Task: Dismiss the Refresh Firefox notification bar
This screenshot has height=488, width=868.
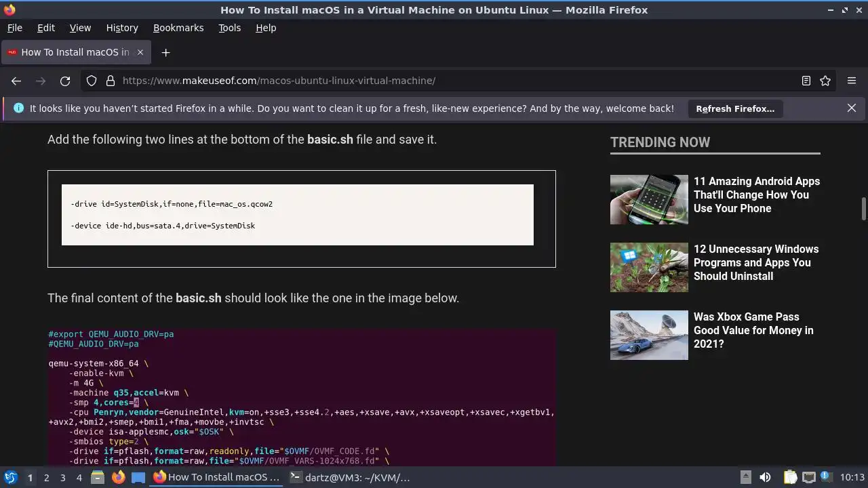Action: [852, 108]
